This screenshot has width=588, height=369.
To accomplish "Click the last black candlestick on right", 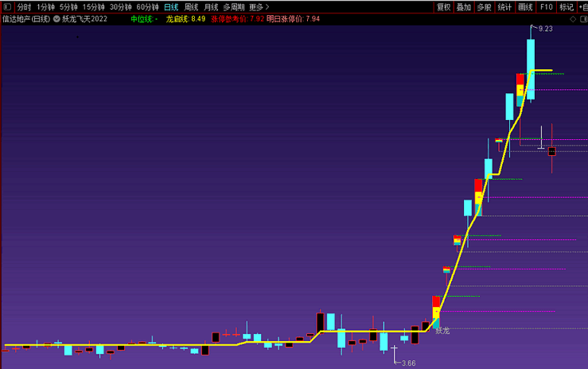I will (x=552, y=151).
